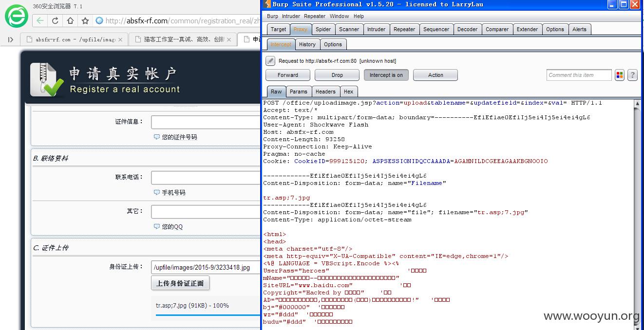The height and width of the screenshot is (330, 644).
Task: Drop the intercepted request
Action: tap(337, 75)
